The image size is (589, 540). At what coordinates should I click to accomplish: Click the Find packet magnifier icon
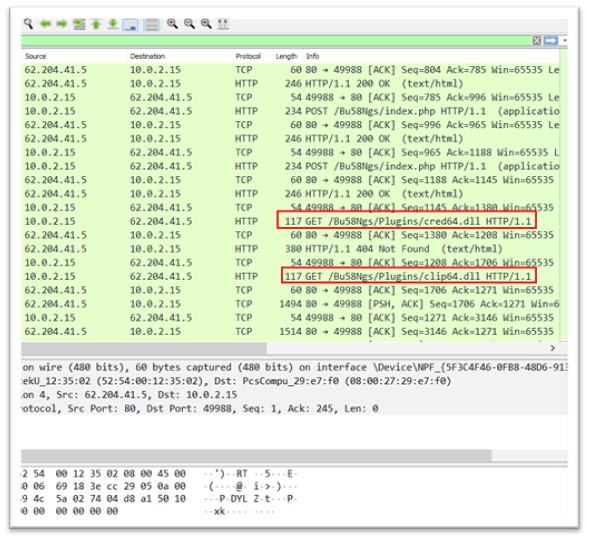[x=29, y=24]
